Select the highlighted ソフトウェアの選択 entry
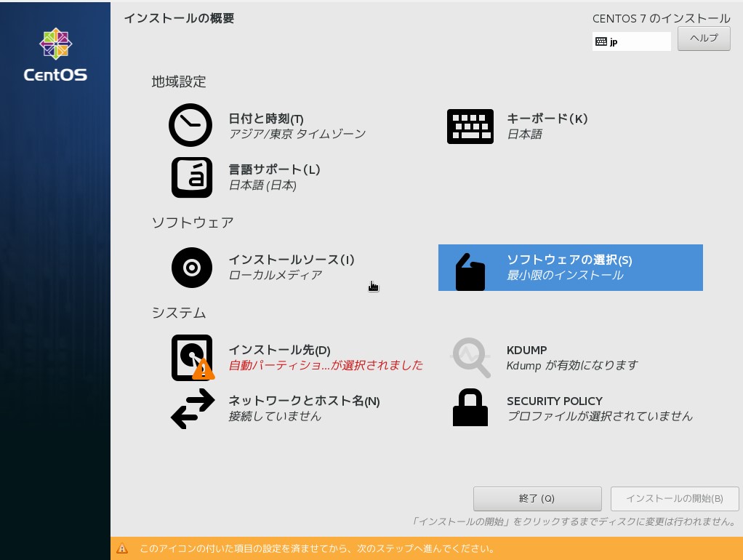 point(570,268)
